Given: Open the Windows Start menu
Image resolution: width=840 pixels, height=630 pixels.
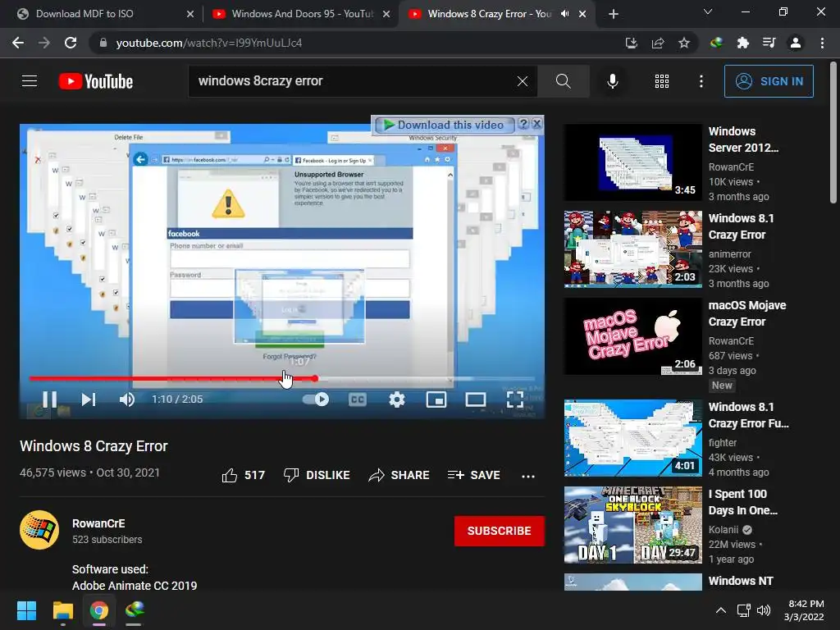Looking at the screenshot, I should coord(26,610).
